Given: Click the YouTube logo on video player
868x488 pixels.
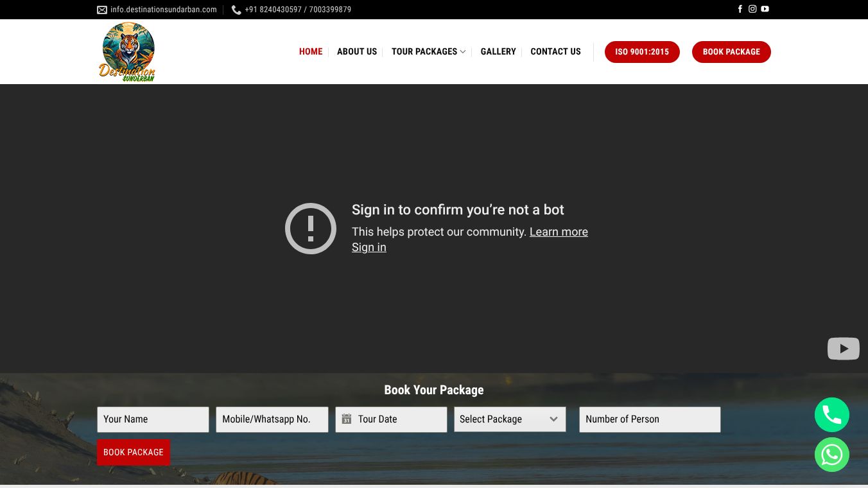Looking at the screenshot, I should 844,349.
